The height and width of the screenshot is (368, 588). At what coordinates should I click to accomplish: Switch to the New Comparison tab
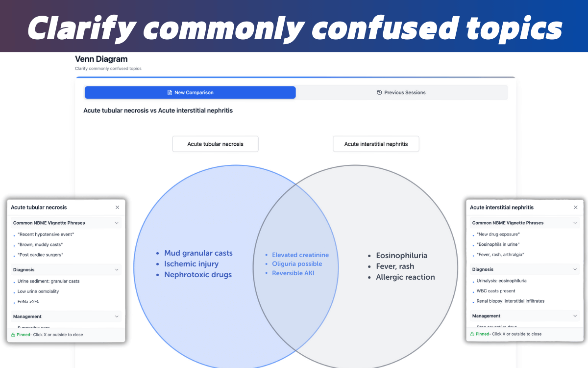pyautogui.click(x=190, y=93)
